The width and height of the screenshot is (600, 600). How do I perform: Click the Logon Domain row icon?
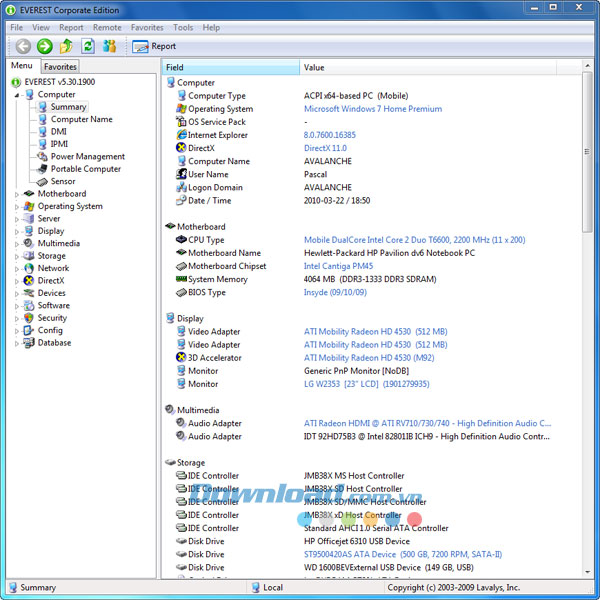(x=181, y=187)
